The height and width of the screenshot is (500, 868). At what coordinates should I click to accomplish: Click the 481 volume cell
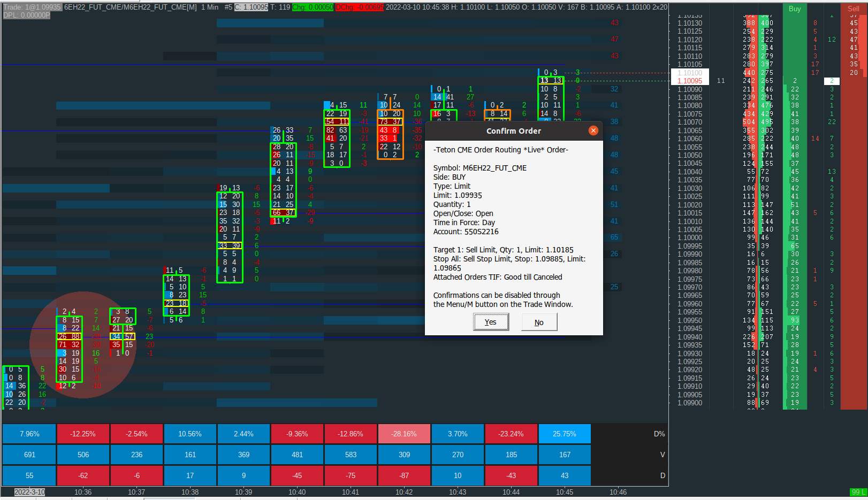pyautogui.click(x=297, y=455)
